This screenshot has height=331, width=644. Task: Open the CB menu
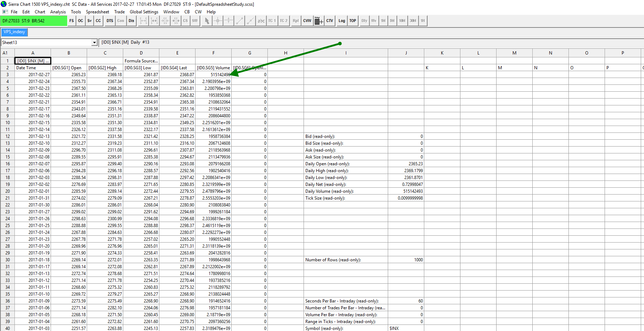tap(187, 12)
